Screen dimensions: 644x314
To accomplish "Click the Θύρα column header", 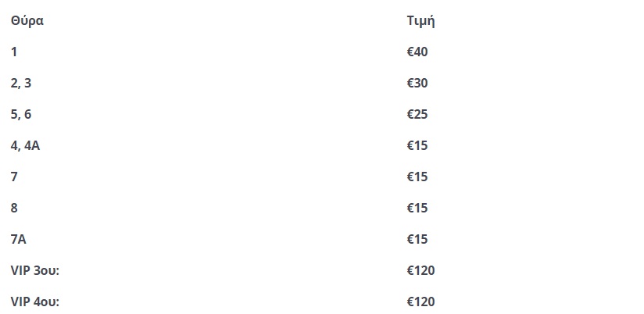I will (x=27, y=21).
